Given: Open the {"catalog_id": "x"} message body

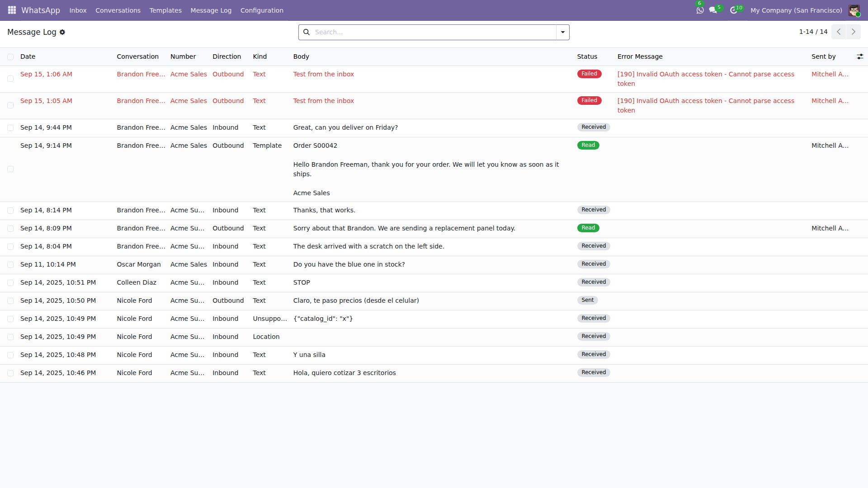Looking at the screenshot, I should pos(323,319).
